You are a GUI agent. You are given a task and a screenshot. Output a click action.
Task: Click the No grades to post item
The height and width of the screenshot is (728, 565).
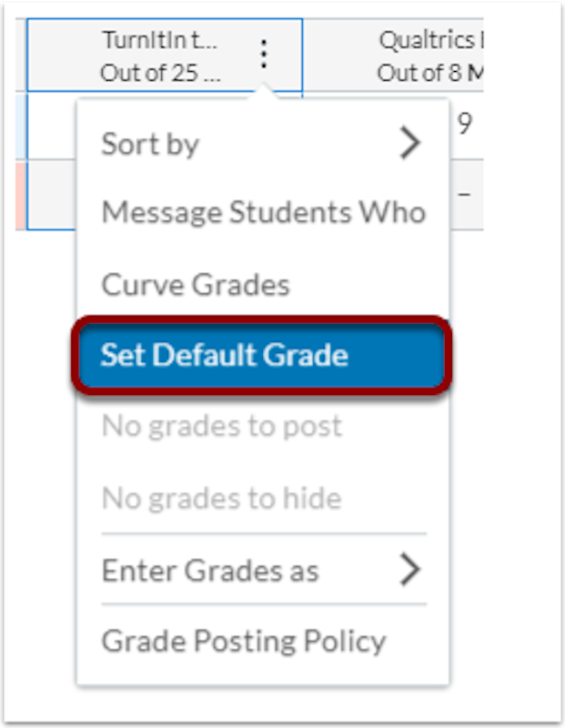click(x=222, y=425)
